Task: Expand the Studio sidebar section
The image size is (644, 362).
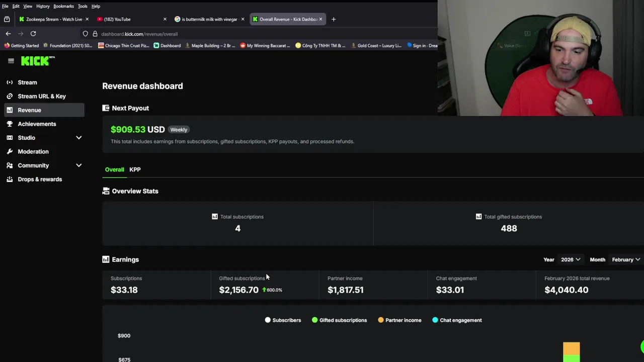Action: coord(78,138)
